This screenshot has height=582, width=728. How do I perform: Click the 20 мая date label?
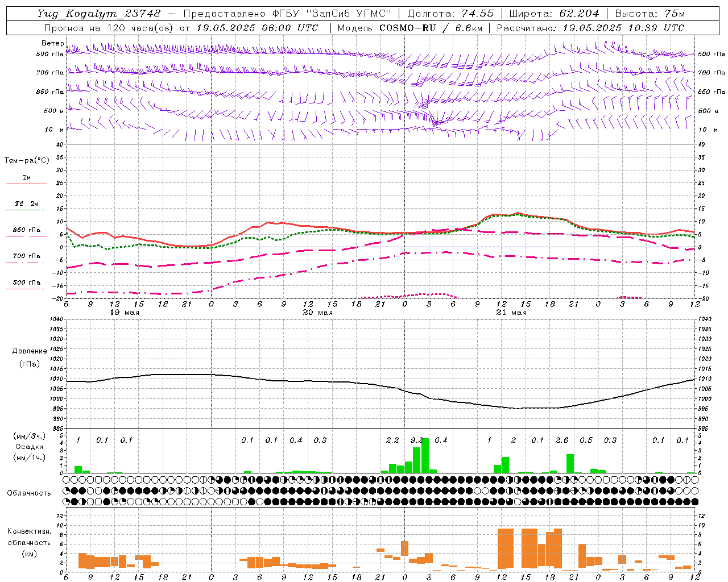(317, 313)
